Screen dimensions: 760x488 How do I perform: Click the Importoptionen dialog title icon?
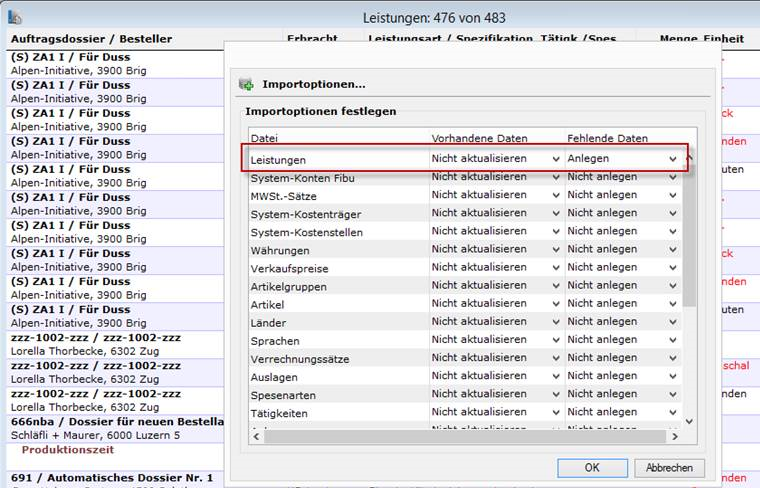(x=246, y=85)
